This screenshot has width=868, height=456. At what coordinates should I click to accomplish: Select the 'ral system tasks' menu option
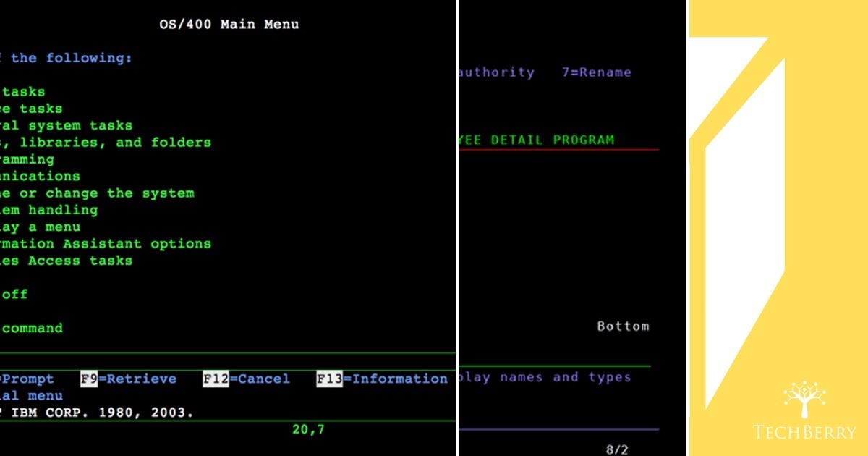tap(67, 125)
